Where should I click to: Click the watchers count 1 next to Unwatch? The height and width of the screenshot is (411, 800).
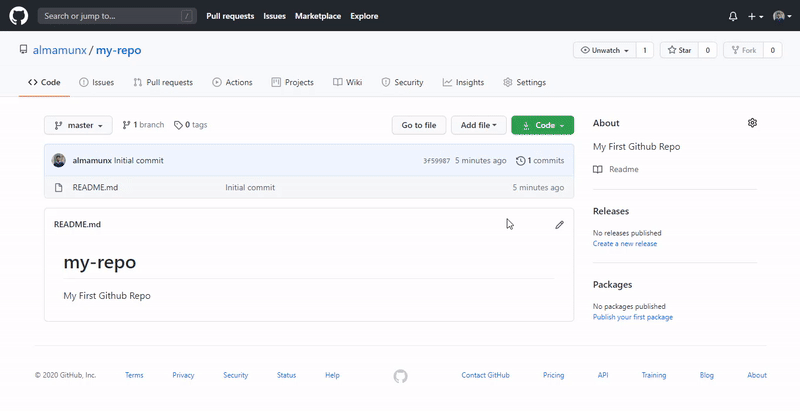[644, 50]
